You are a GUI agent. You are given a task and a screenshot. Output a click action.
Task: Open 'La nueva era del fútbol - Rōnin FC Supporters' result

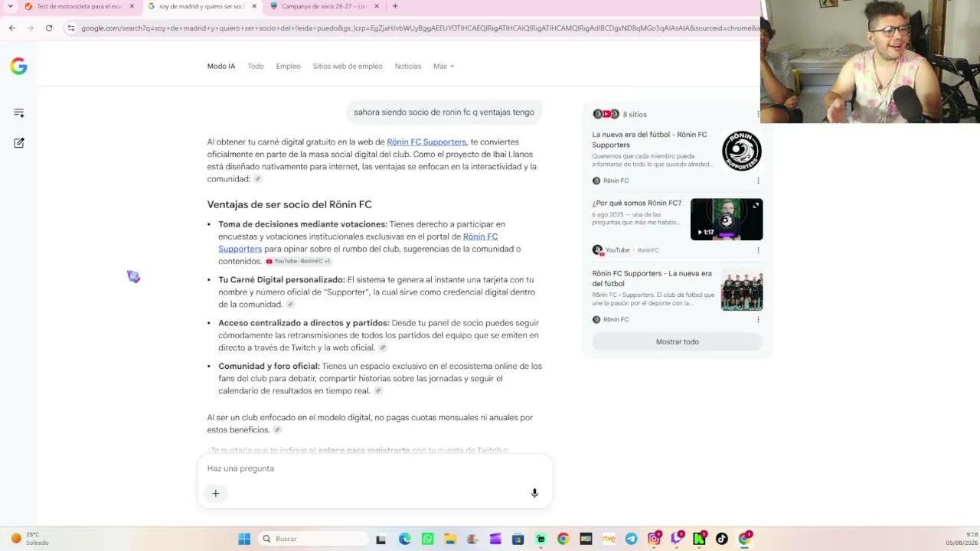pos(649,140)
